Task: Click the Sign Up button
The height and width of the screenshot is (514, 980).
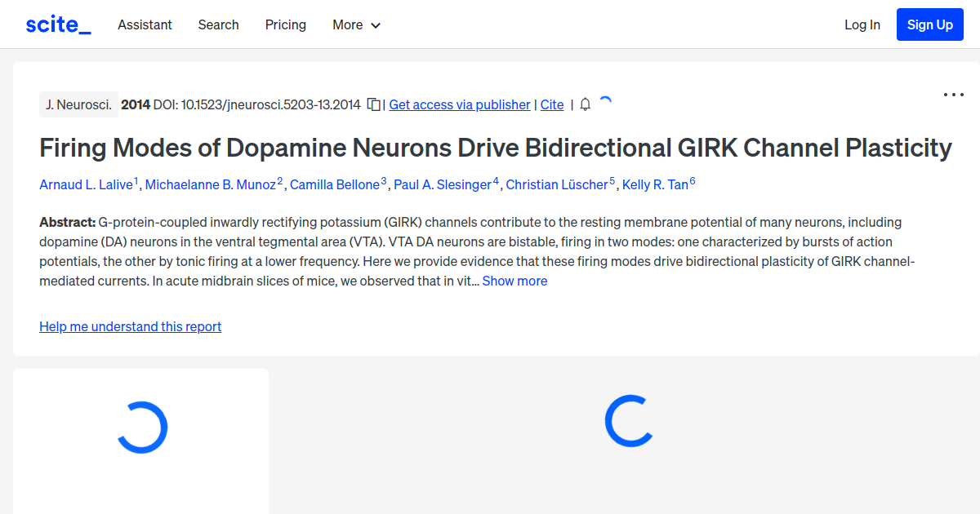Action: [929, 24]
